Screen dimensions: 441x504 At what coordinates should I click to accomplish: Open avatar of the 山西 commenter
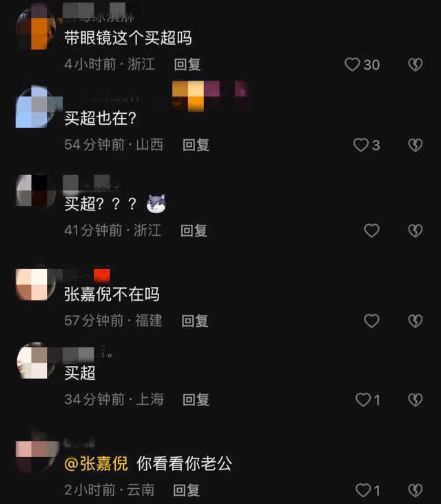(x=35, y=107)
